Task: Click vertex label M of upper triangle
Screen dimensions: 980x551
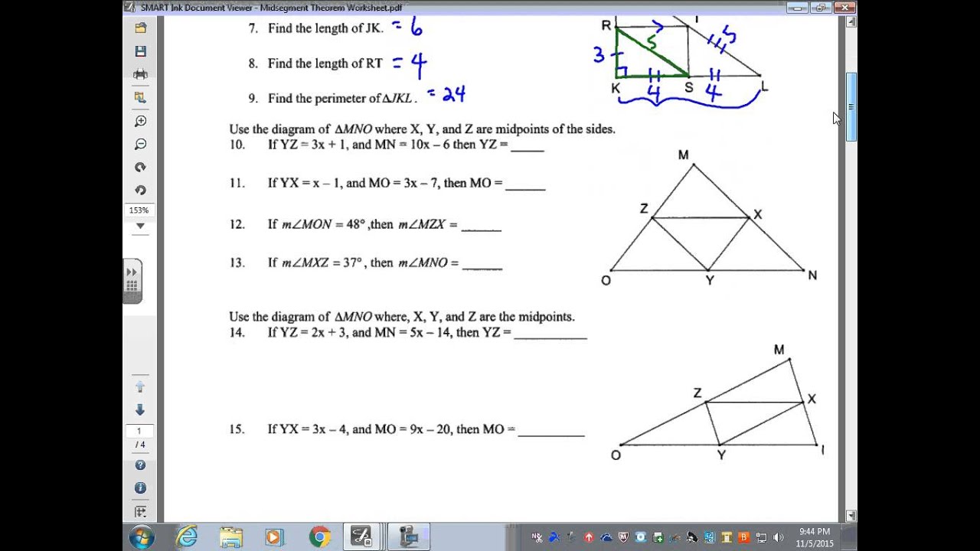Action: [683, 155]
